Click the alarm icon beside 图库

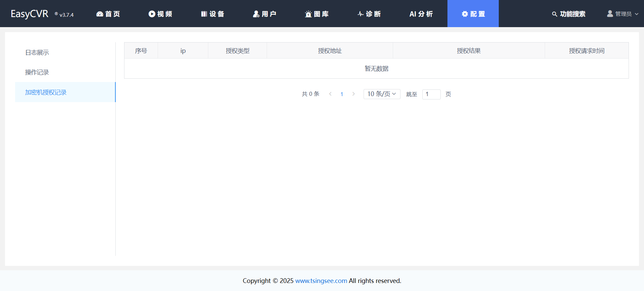[308, 14]
